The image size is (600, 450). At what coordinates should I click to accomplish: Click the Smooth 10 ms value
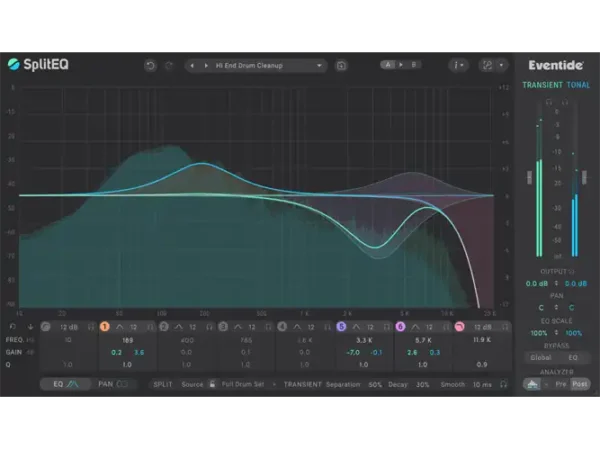[482, 385]
